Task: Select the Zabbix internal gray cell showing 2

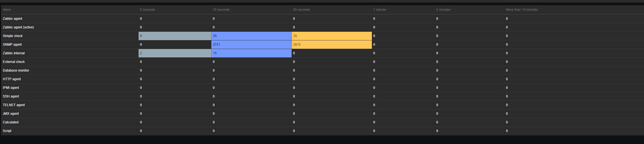Action: 175,53
